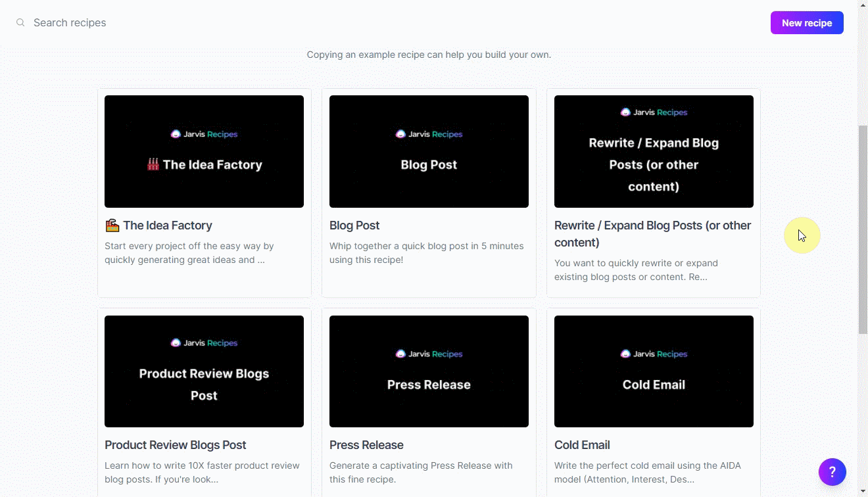Create a new recipe with New recipe button
868x497 pixels.
pos(807,22)
